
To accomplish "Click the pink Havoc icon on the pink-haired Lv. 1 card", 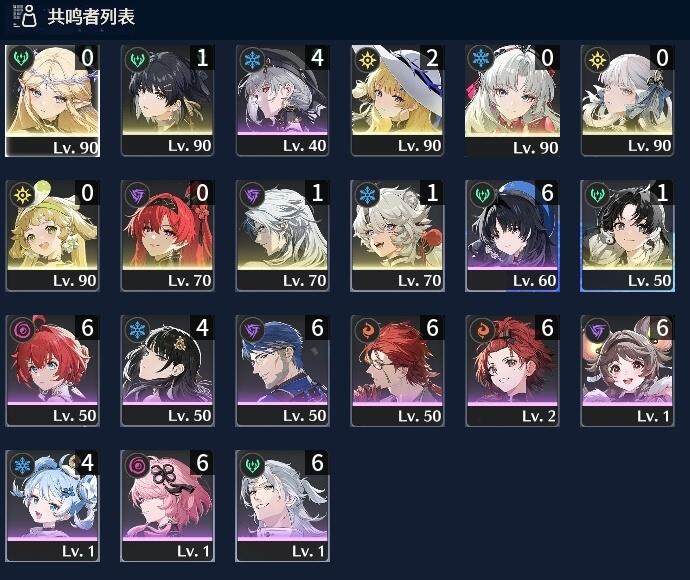I will pos(137,465).
